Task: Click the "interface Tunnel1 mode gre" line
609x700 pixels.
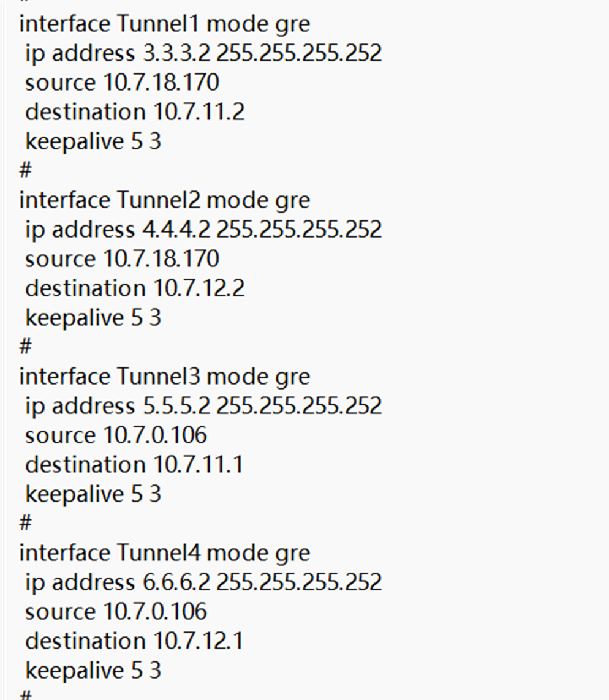Action: pyautogui.click(x=164, y=24)
